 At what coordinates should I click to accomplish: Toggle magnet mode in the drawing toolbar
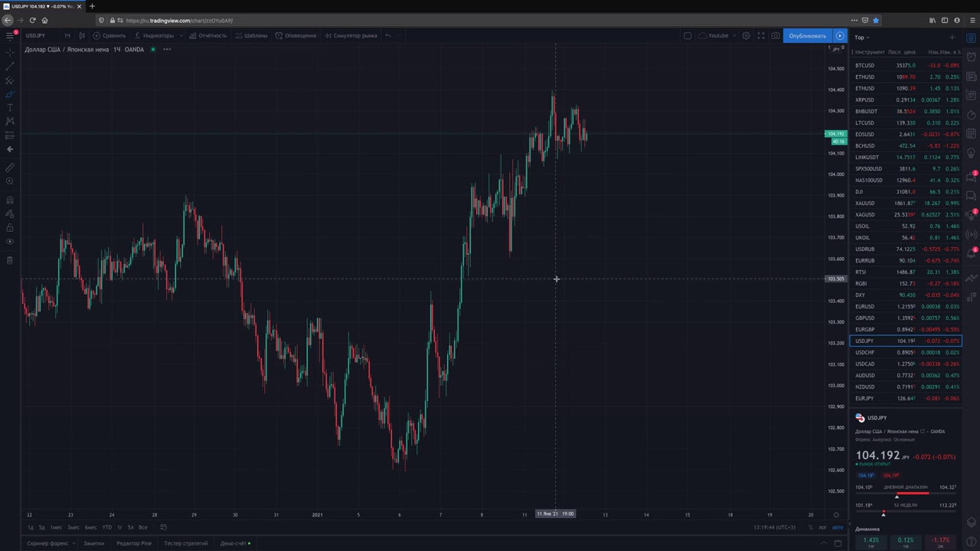tap(10, 200)
